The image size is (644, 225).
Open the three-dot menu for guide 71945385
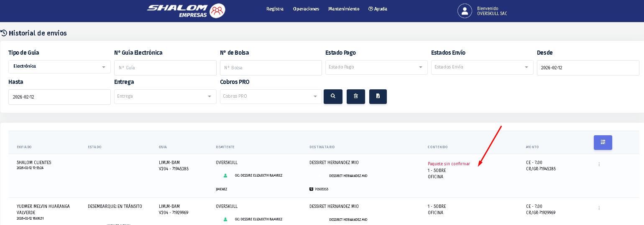pos(599,164)
